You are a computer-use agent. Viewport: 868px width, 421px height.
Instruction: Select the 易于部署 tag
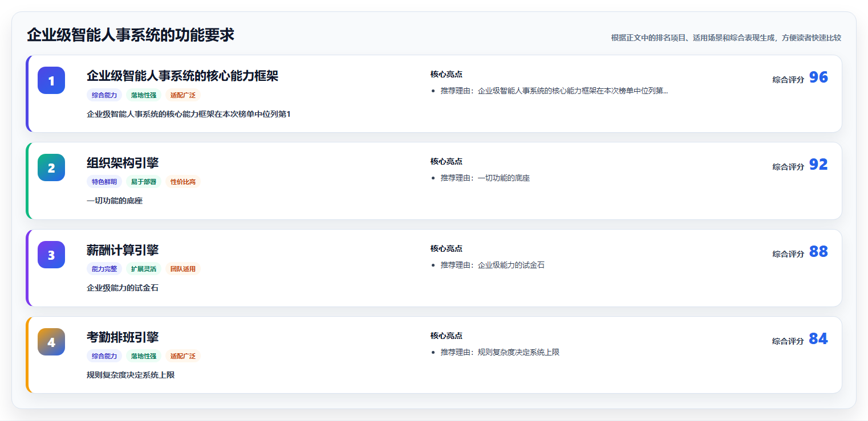tap(144, 182)
